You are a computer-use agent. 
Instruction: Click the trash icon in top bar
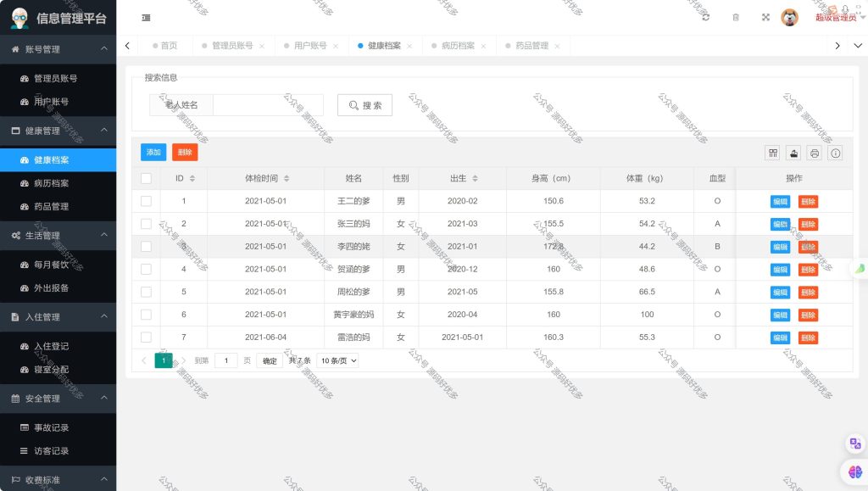point(736,17)
